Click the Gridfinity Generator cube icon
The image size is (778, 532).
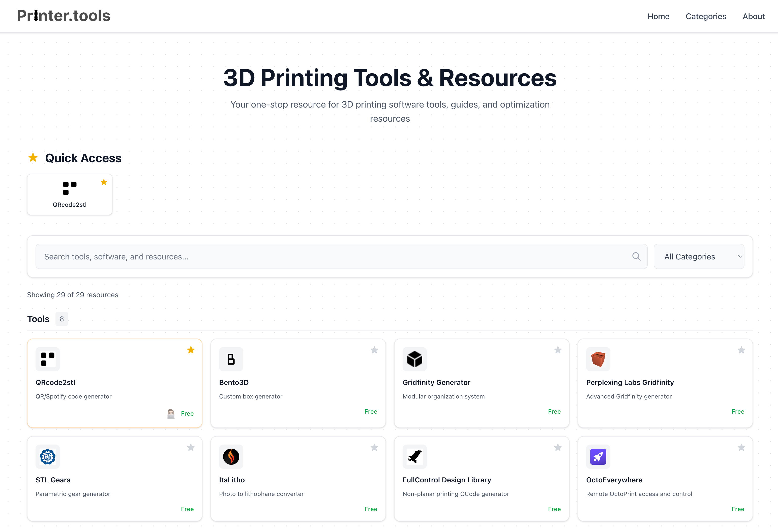tap(414, 359)
